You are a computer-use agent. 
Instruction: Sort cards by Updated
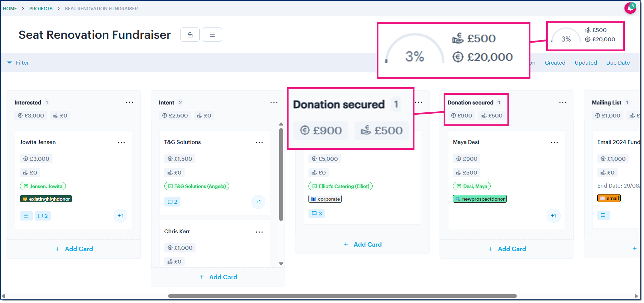[586, 63]
